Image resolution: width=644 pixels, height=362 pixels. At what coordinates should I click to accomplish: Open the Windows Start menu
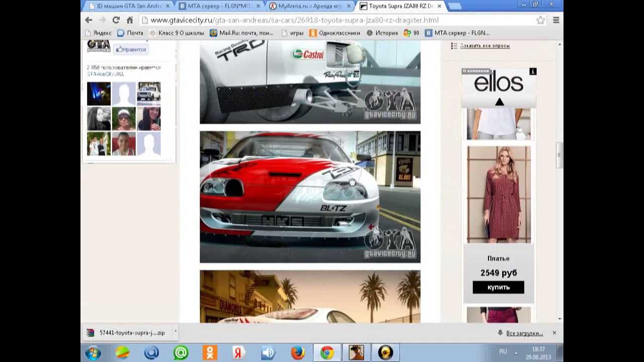coord(93,352)
